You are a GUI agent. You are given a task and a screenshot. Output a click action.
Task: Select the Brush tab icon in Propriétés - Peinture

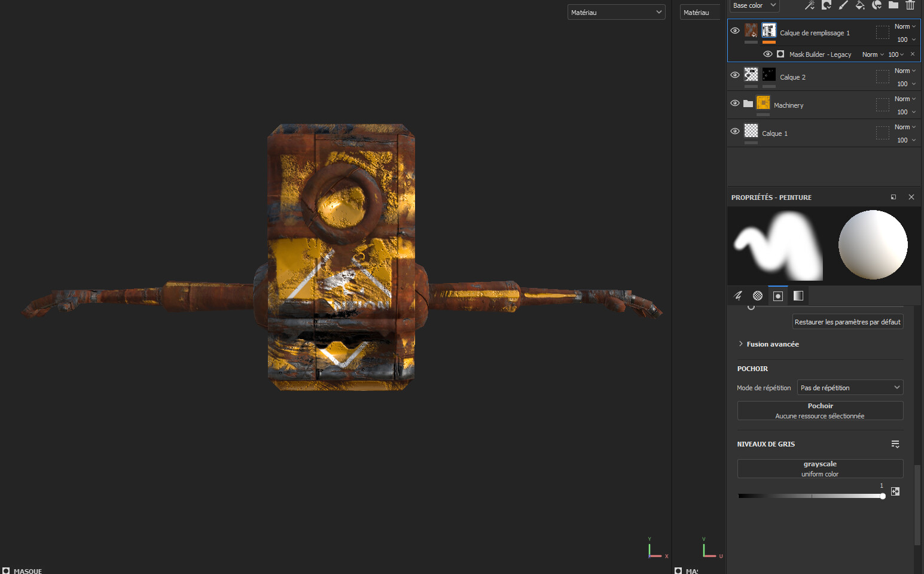[x=738, y=295]
